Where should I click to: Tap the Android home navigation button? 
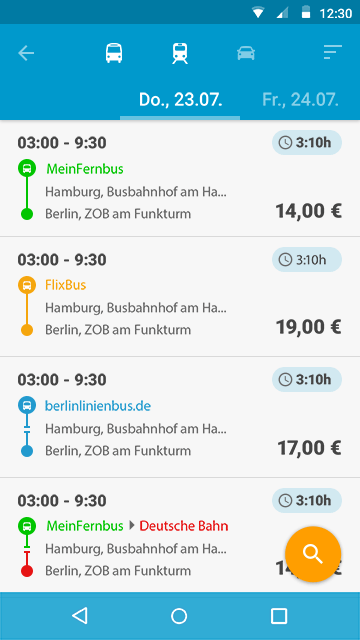pyautogui.click(x=179, y=616)
